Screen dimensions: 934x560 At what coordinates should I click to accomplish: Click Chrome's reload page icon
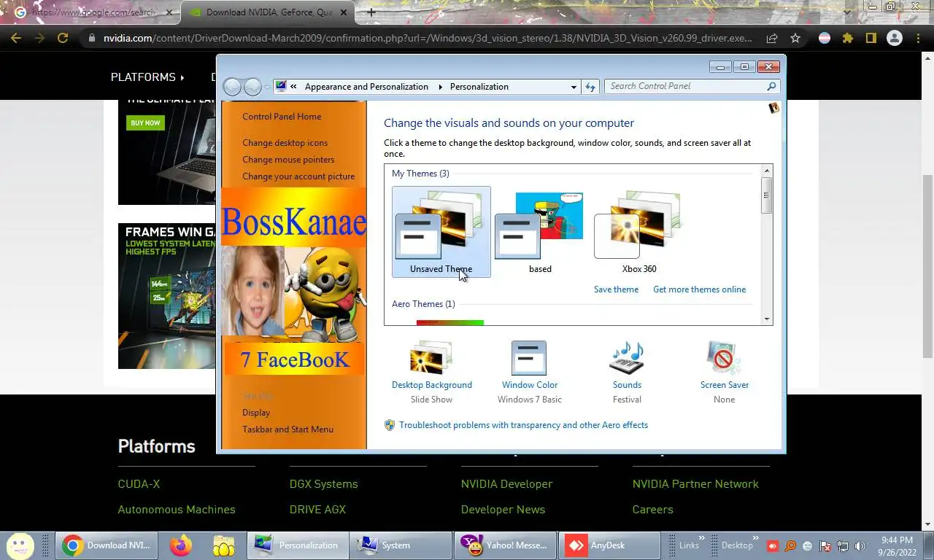tap(63, 38)
